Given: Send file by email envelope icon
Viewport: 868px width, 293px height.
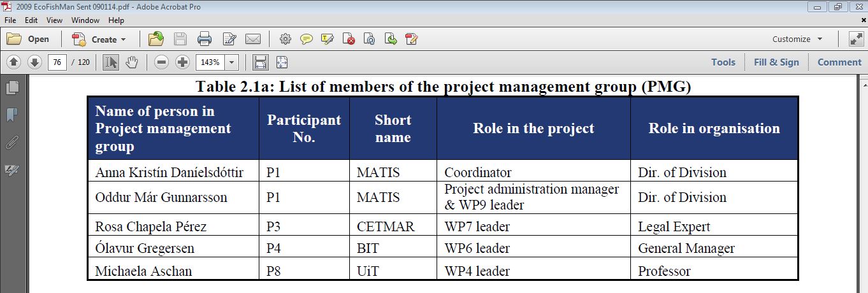Looking at the screenshot, I should (x=253, y=39).
